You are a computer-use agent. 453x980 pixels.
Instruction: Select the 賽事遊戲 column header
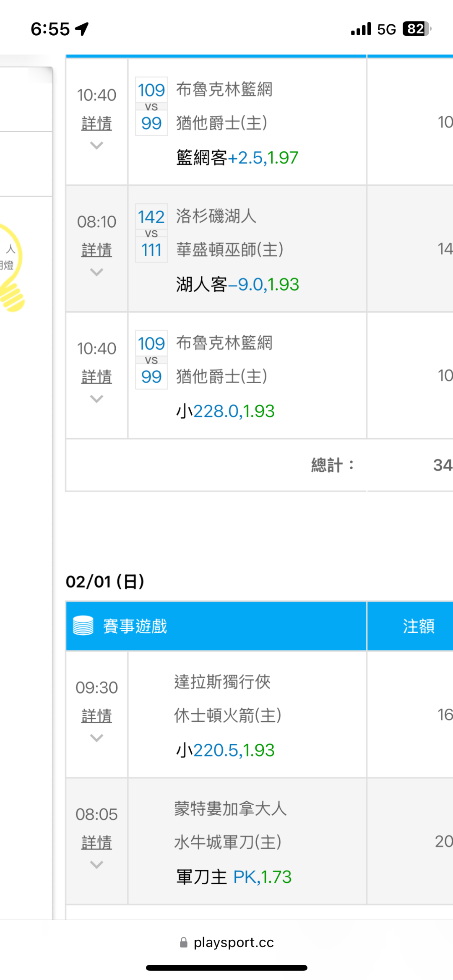(x=135, y=626)
